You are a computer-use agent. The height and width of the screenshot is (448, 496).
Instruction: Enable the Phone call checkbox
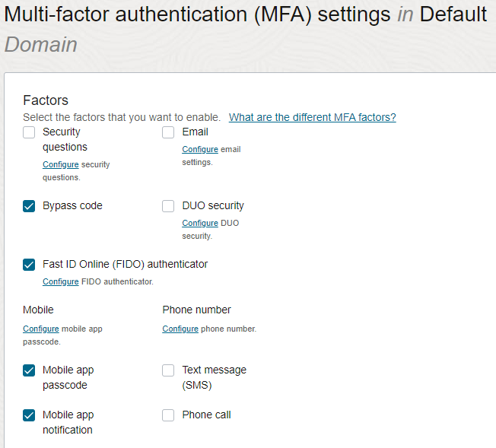(169, 415)
